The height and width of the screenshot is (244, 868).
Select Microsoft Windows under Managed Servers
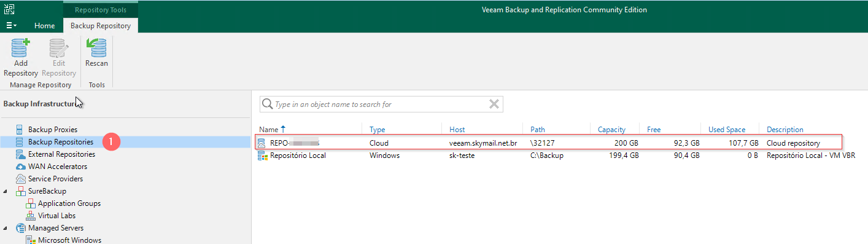pos(69,240)
